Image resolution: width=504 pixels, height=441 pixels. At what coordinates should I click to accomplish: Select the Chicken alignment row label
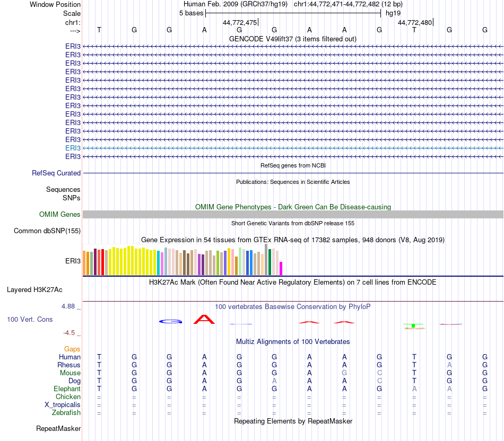68,397
